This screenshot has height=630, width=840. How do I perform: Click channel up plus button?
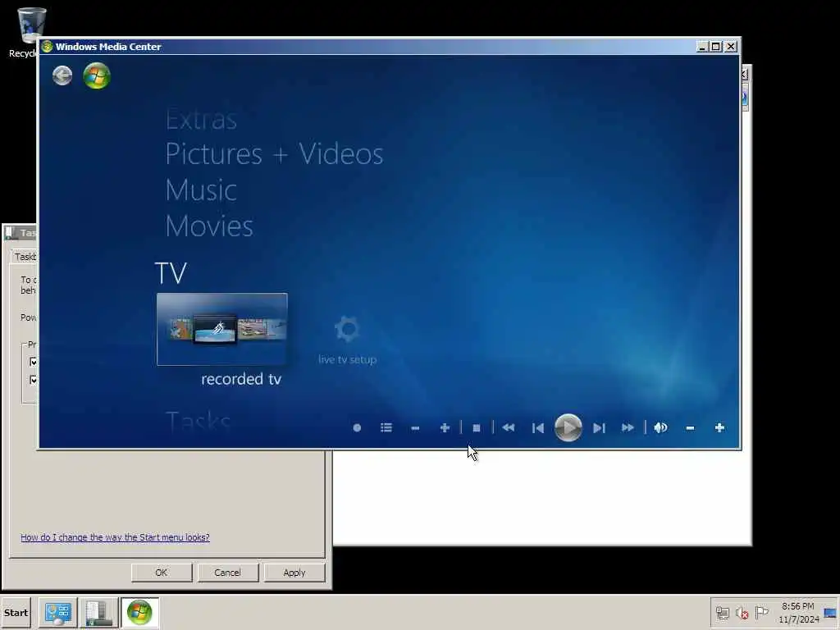coord(445,427)
